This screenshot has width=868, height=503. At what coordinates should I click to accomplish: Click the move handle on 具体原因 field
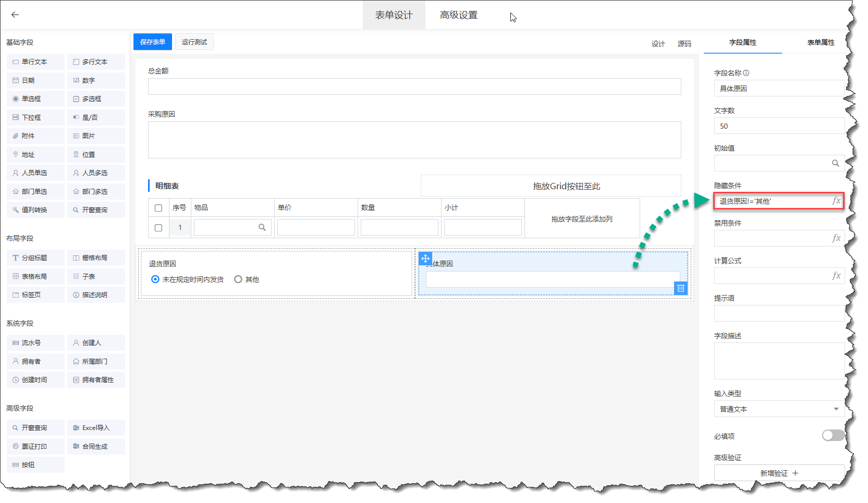[425, 259]
